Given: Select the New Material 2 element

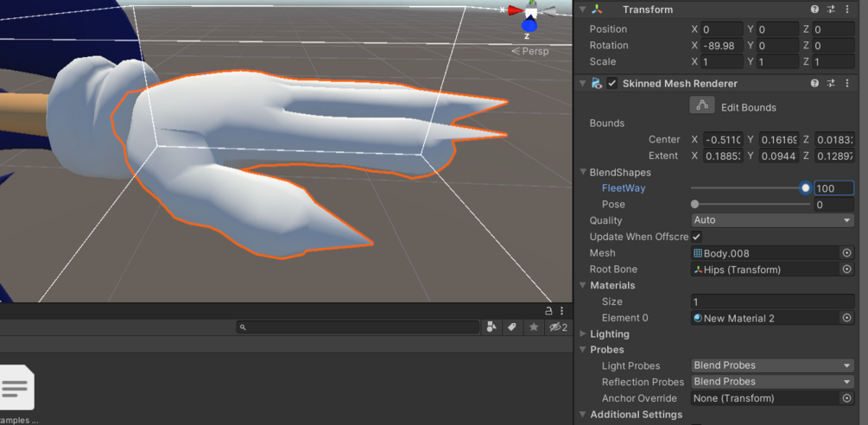Looking at the screenshot, I should pos(766,318).
